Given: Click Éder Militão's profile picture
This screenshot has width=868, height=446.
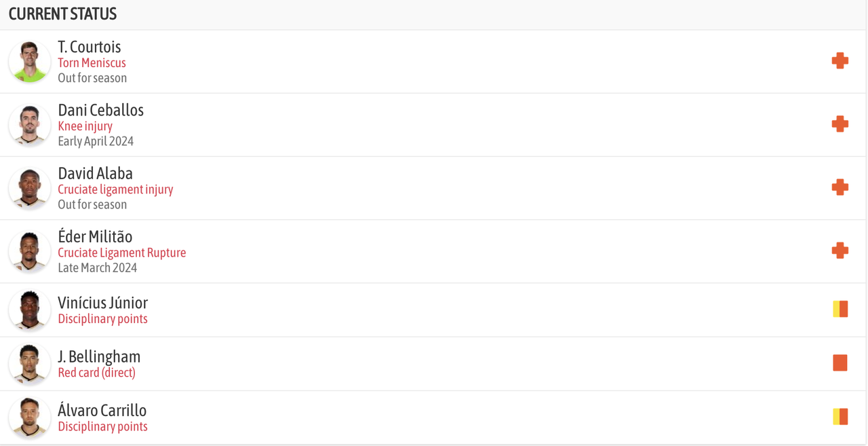Looking at the screenshot, I should click(x=30, y=251).
